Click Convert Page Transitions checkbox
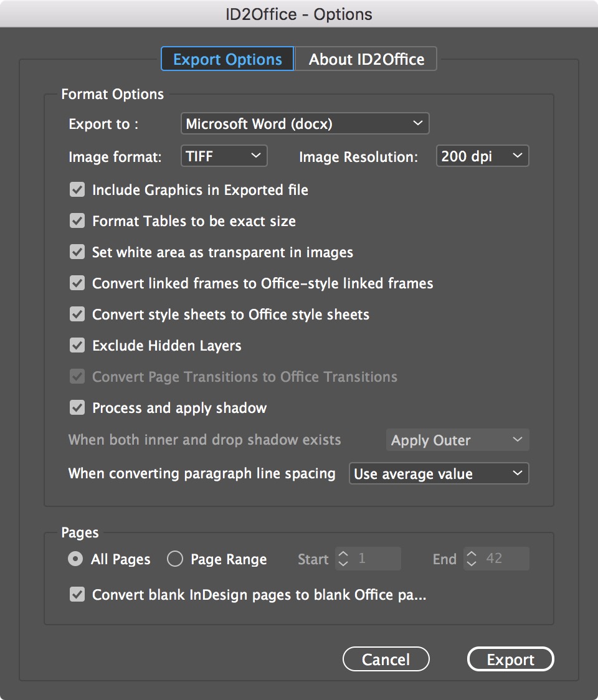The image size is (598, 700). click(77, 377)
